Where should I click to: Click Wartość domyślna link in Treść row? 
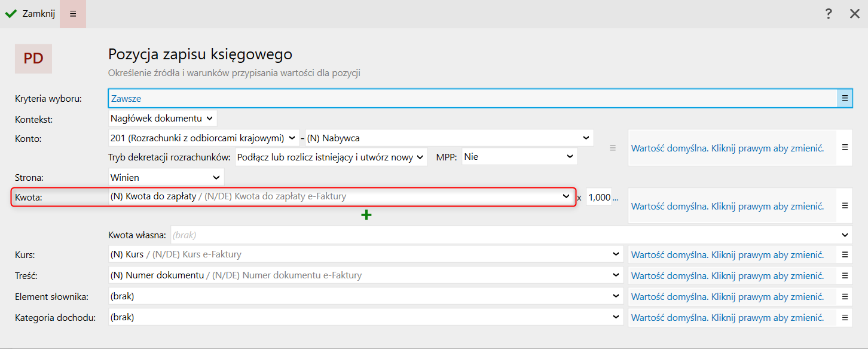point(728,276)
